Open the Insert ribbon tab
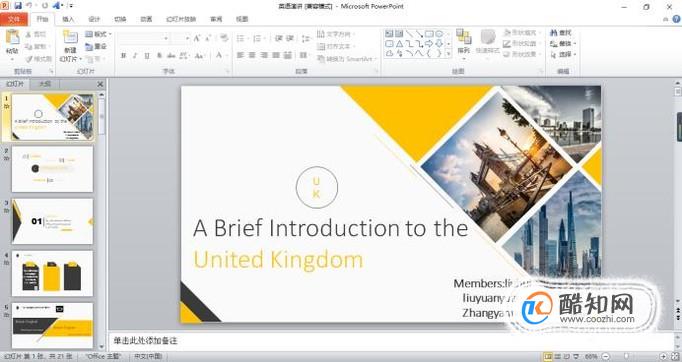The height and width of the screenshot is (362, 682). click(68, 19)
